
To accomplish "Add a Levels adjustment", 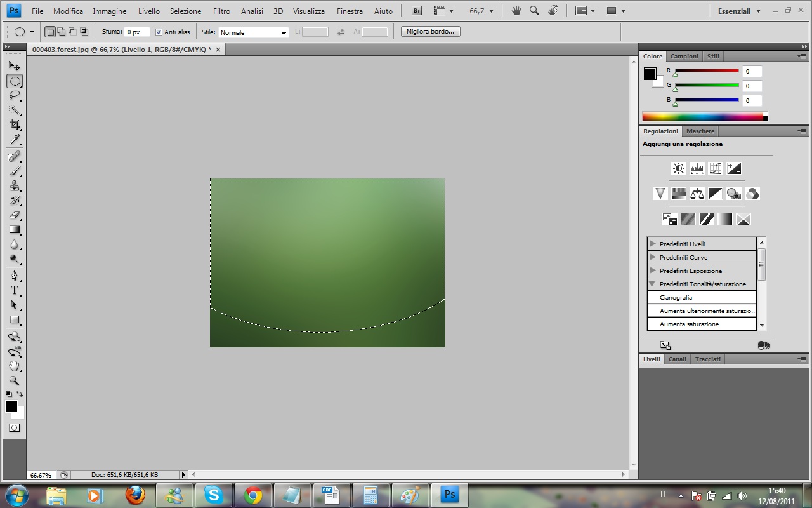I will tap(696, 168).
